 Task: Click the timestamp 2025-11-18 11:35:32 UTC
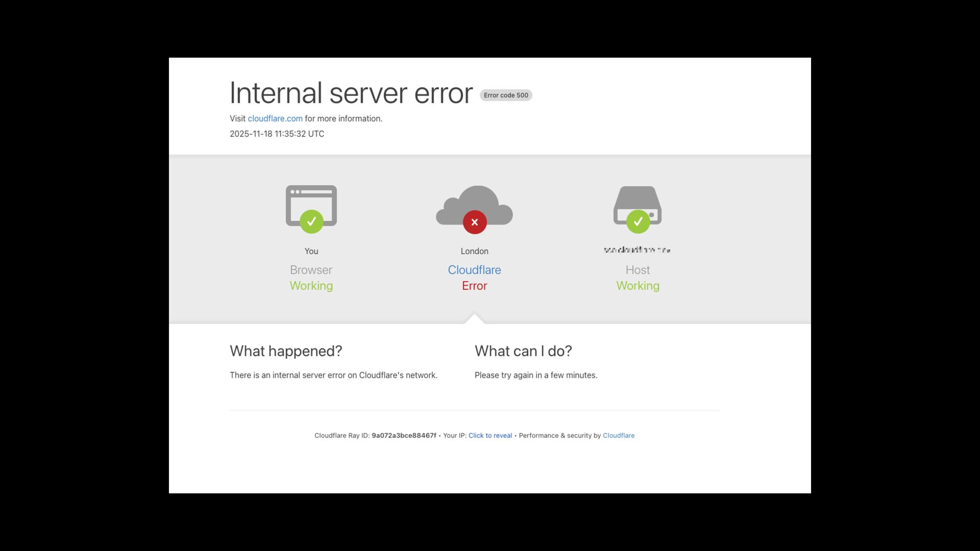pyautogui.click(x=277, y=134)
